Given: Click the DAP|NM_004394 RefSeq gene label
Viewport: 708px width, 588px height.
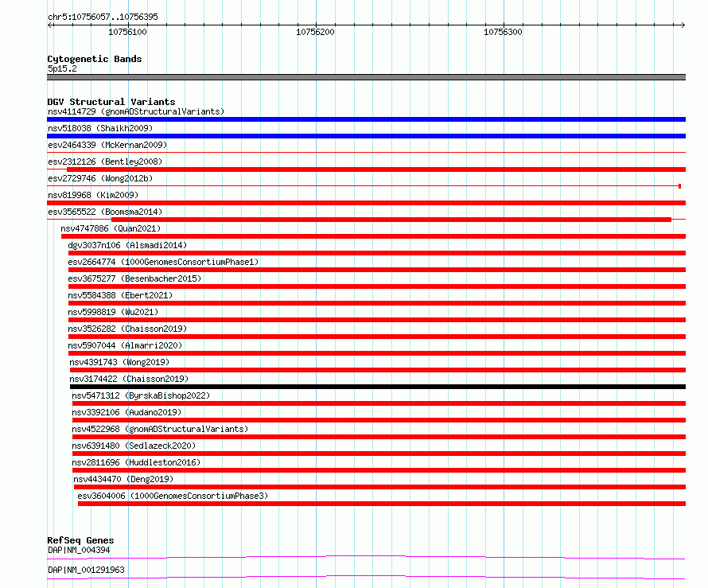Looking at the screenshot, I should point(79,550).
